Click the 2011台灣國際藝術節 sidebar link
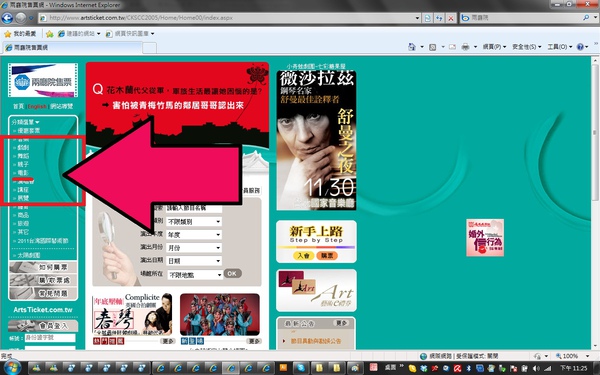 tap(42, 241)
